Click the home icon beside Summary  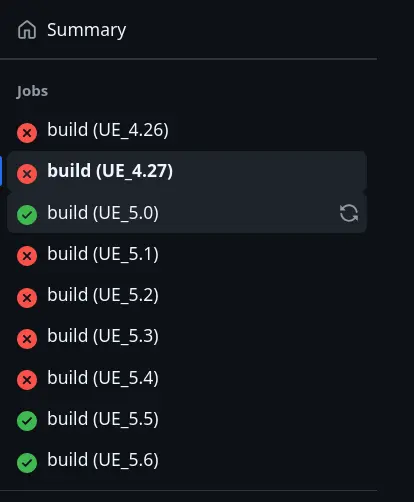(27, 30)
